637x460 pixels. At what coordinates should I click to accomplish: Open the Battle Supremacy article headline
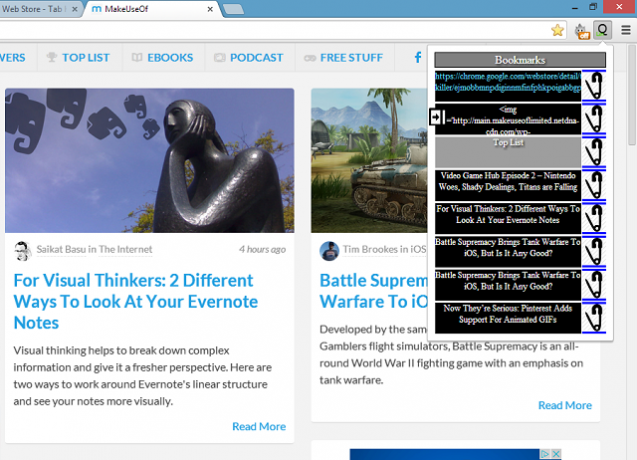pyautogui.click(x=374, y=291)
